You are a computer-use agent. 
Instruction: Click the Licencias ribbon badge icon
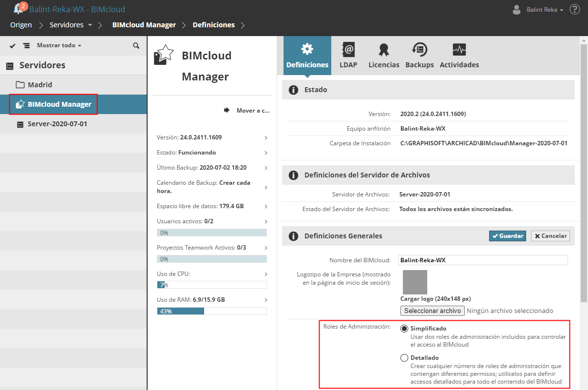tap(384, 50)
